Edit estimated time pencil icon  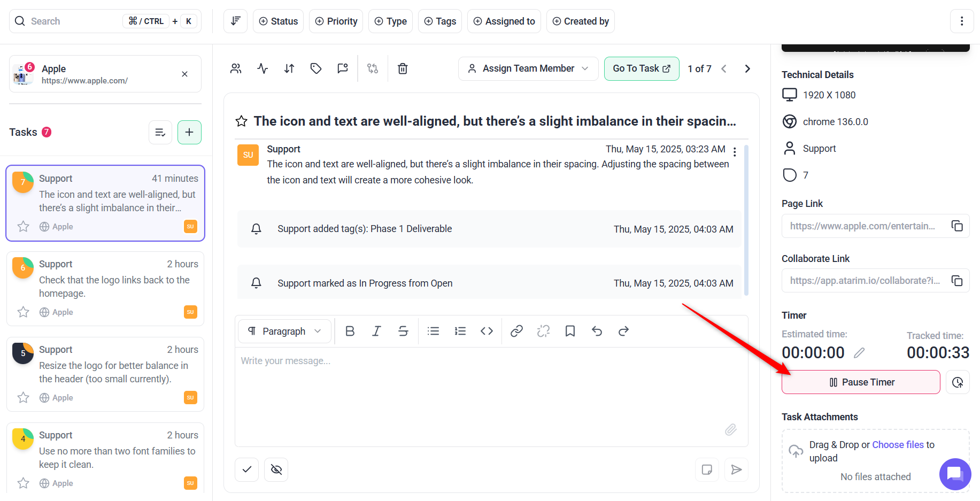[x=859, y=353]
